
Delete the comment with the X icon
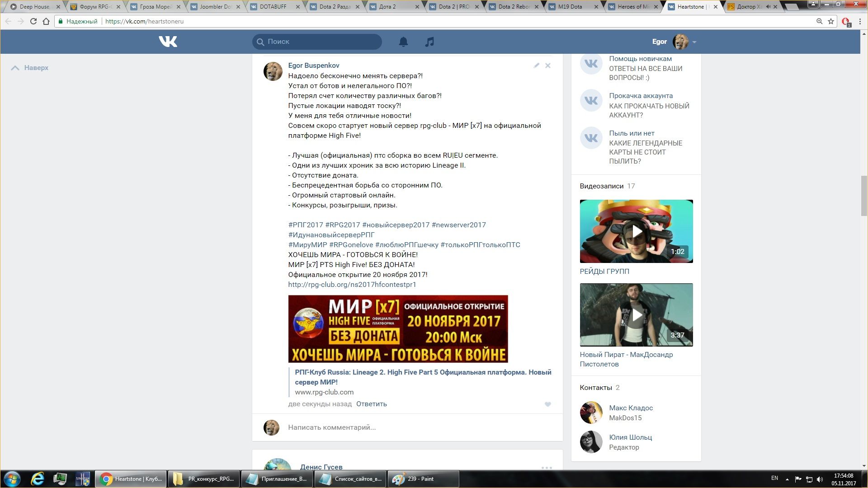coord(547,66)
